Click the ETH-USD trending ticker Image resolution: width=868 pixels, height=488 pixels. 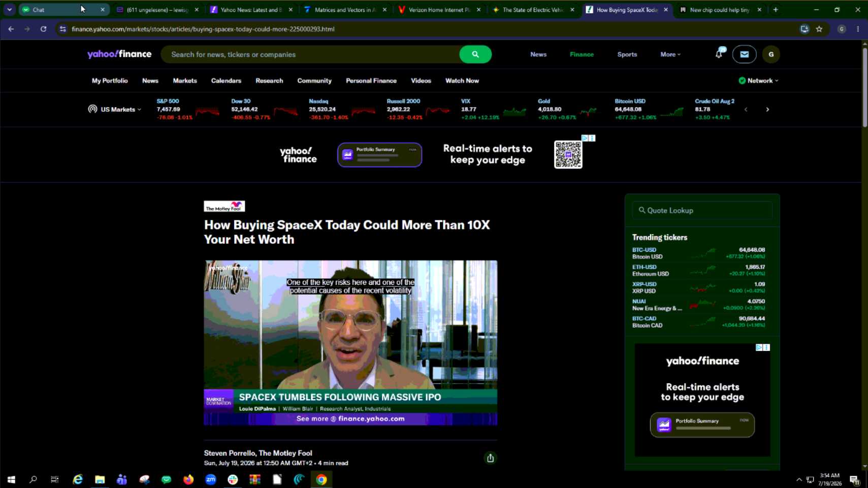pyautogui.click(x=698, y=270)
